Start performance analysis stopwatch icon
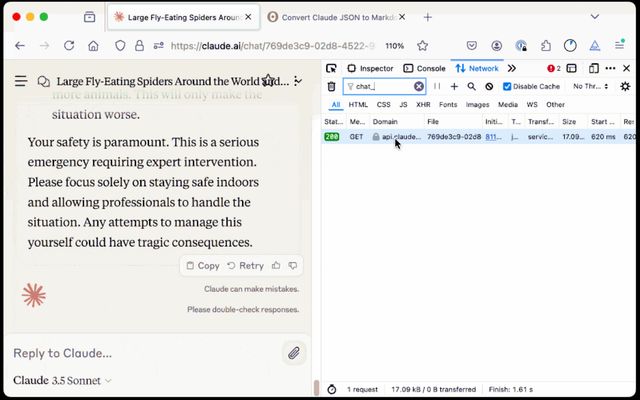 [332, 389]
